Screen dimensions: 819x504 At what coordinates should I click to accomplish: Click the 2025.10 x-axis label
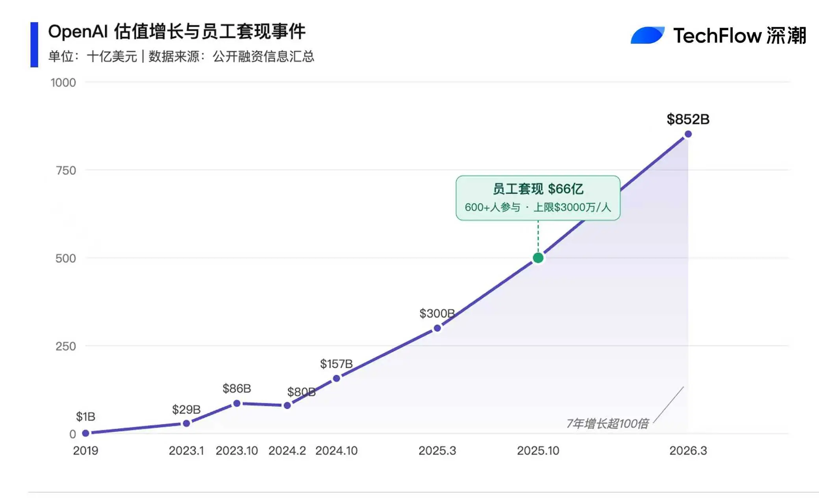538,450
